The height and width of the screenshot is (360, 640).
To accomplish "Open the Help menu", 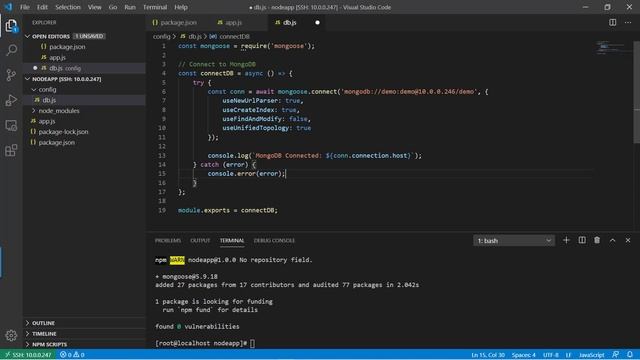I will tap(181, 7).
